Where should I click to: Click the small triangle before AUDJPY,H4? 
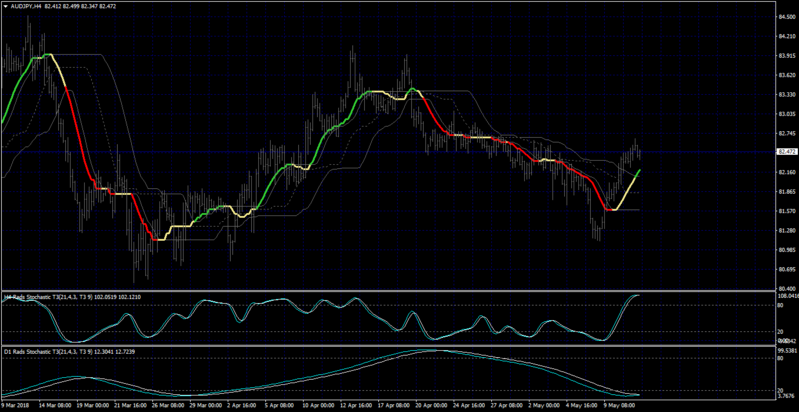pyautogui.click(x=5, y=7)
